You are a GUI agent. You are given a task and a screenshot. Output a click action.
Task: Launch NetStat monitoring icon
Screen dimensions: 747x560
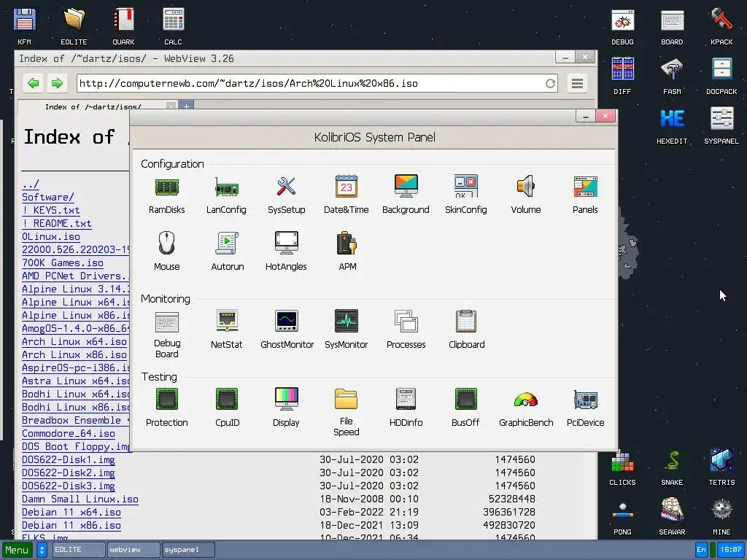(x=227, y=321)
